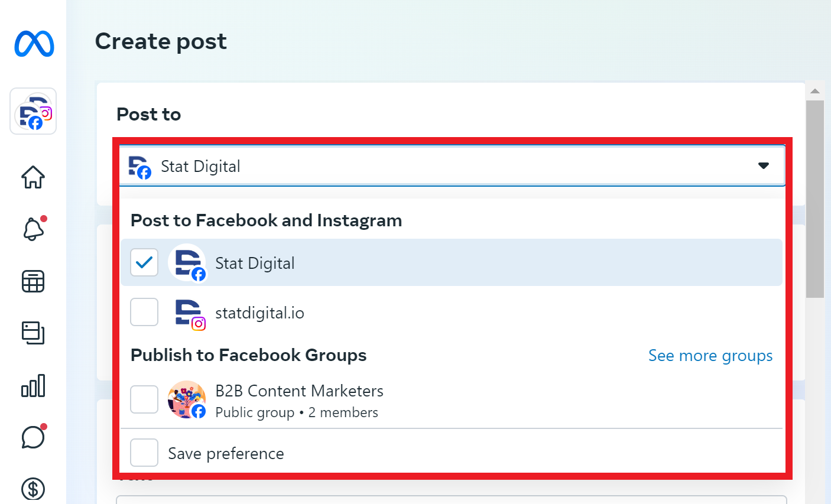Screen dimensions: 831x504
Task: Click the B2B Content Marketers group thumbnail
Action: tap(187, 399)
